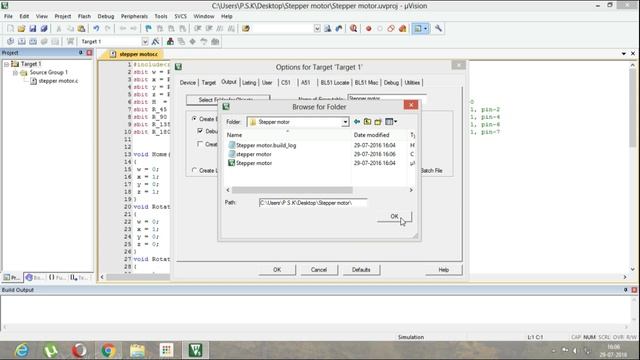This screenshot has width=640, height=360.
Task: Open Find in Files toolbar icon
Action: tap(246, 29)
